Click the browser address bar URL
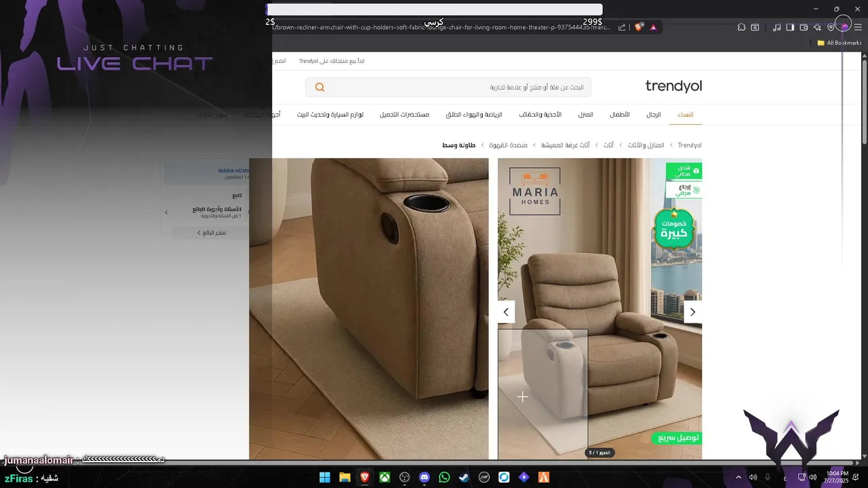Screen dimensions: 868x488 coord(441,27)
